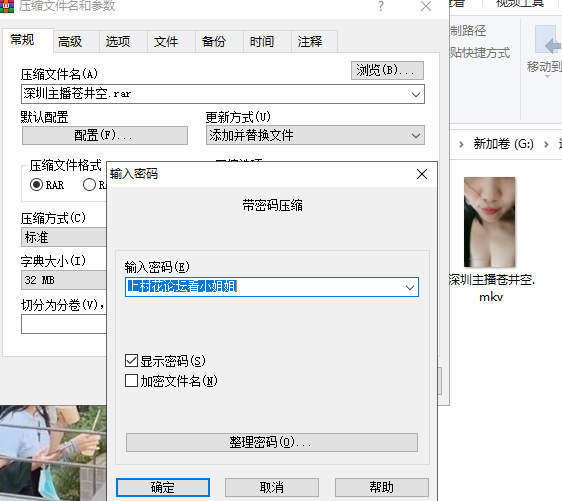
Task: Enable encrypt file names checkbox
Action: tap(132, 381)
